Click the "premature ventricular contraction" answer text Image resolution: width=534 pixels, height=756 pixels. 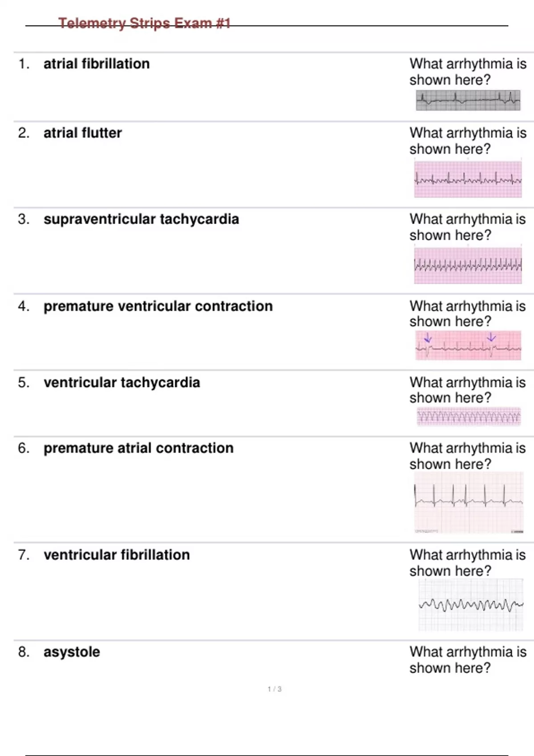pos(158,306)
